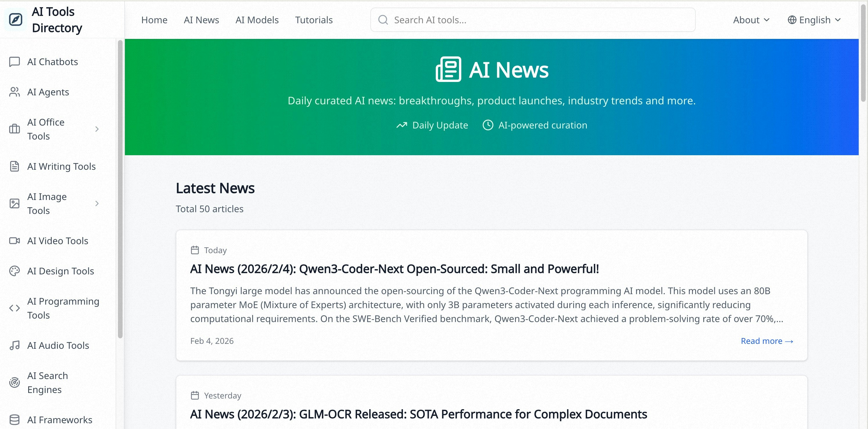Click the AI Office Tools briefcase icon
The image size is (868, 429).
point(14,129)
